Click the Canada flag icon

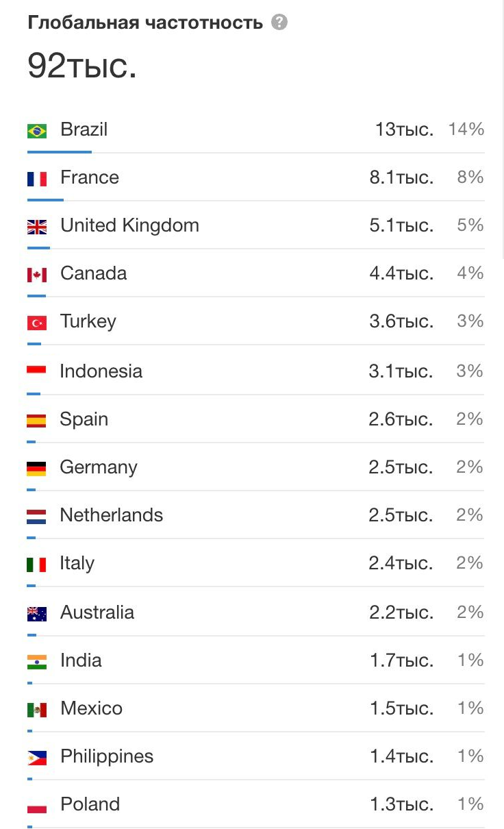[x=37, y=275]
